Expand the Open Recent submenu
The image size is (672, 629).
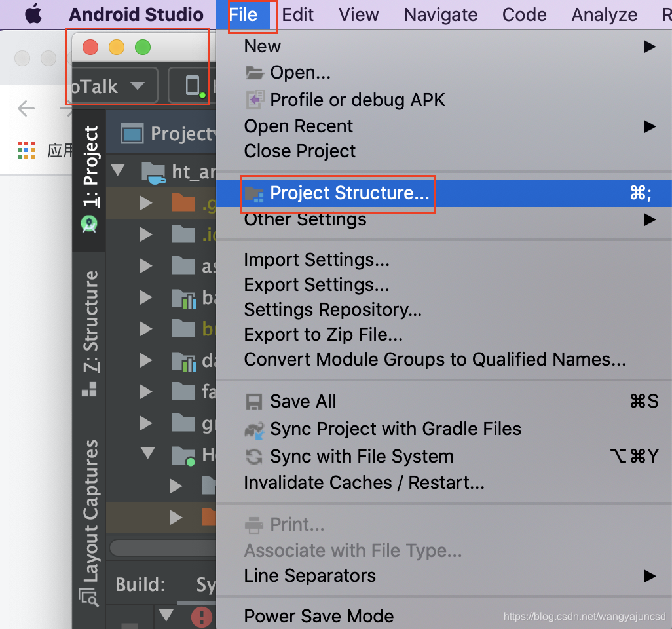[444, 126]
